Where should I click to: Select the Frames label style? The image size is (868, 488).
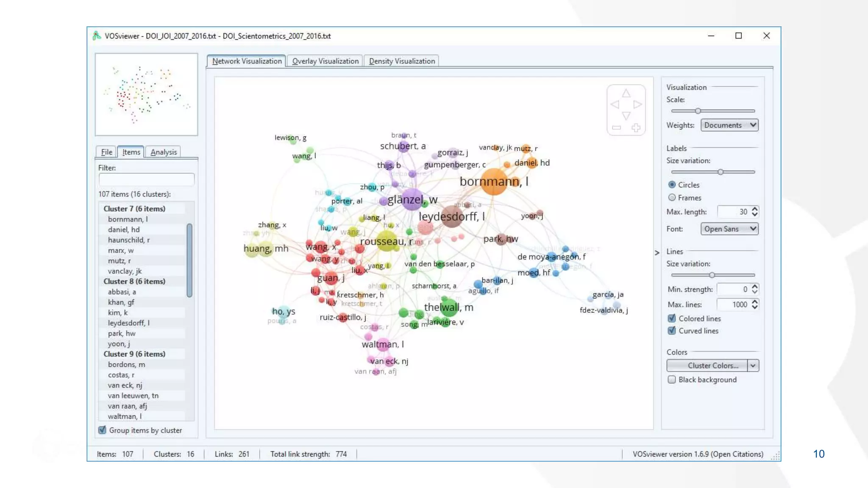[672, 197]
